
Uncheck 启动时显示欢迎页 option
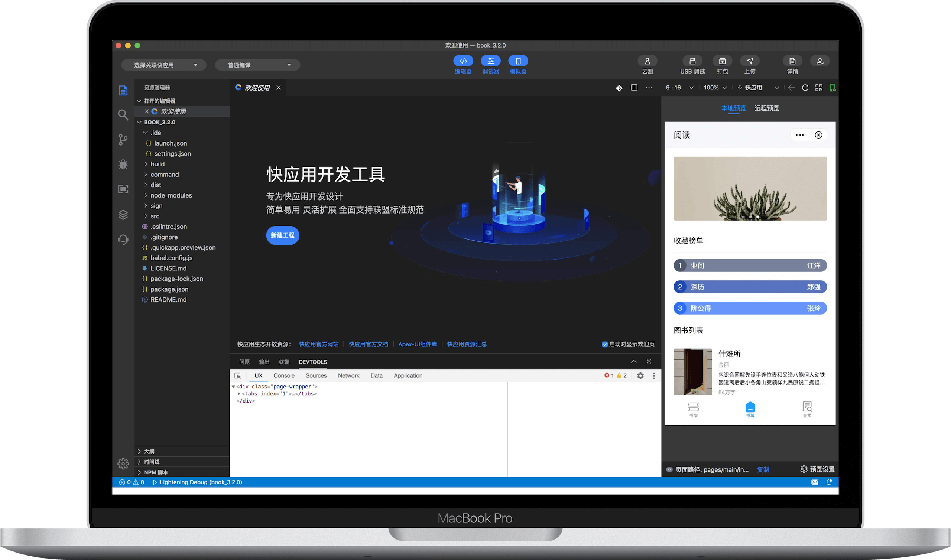[x=604, y=344]
